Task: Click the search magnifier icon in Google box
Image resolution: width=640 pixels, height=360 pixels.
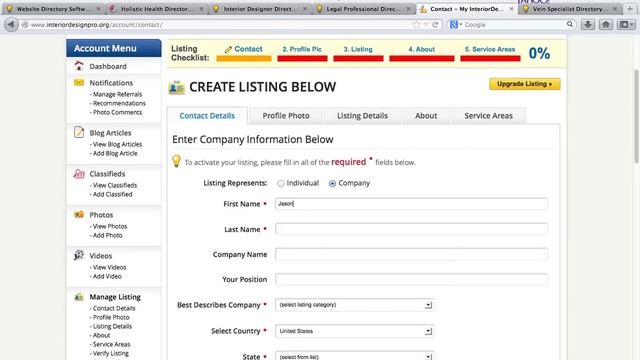Action: (x=570, y=24)
